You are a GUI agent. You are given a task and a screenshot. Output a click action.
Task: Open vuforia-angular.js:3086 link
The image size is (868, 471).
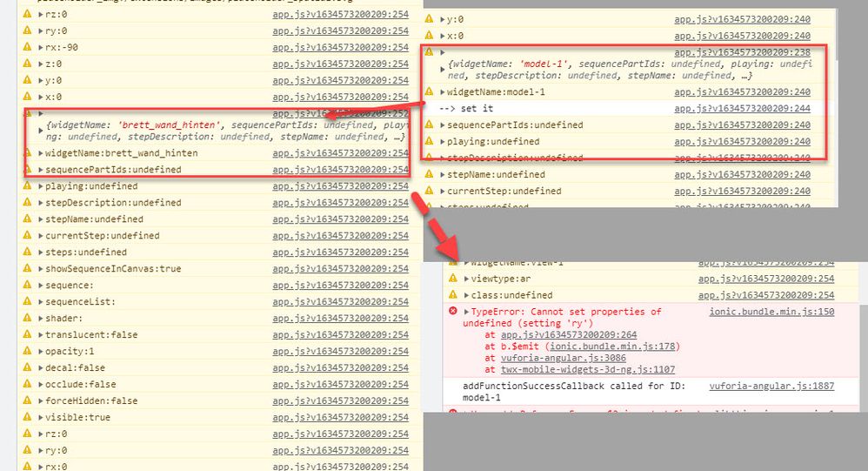(564, 358)
